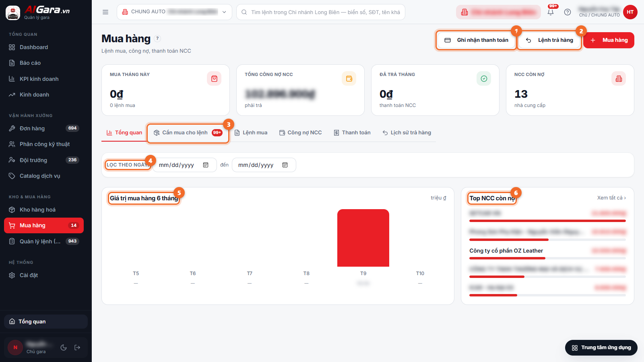This screenshot has width=644, height=362.
Task: Open Quản lý lệnh sidebar item
Action: [x=44, y=241]
